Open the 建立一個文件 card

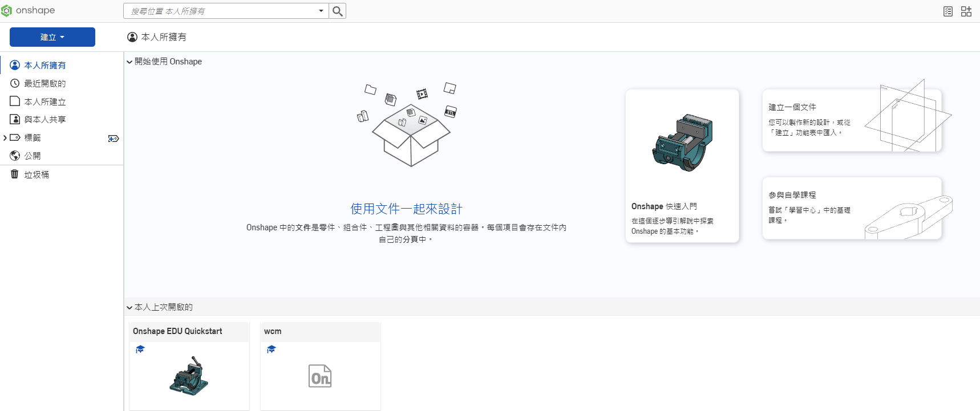point(852,120)
